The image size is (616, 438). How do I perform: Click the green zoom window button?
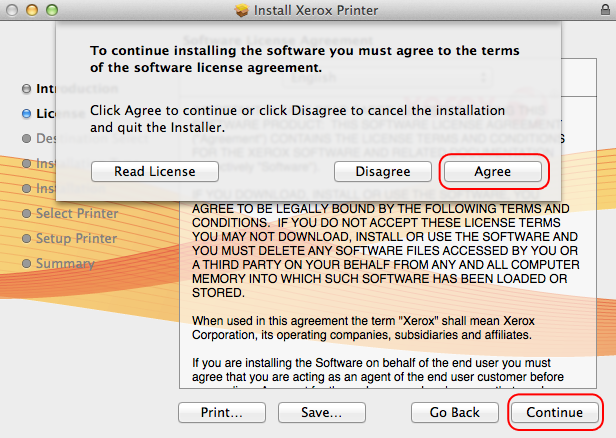(54, 10)
